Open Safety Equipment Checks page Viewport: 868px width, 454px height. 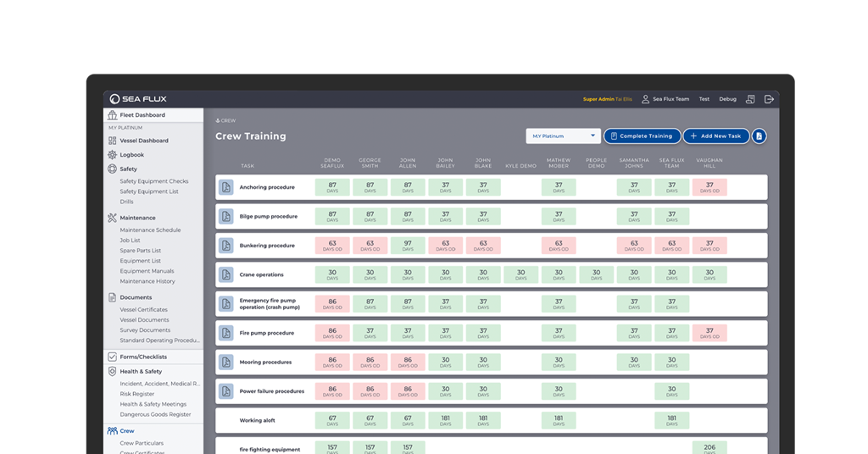pyautogui.click(x=153, y=181)
